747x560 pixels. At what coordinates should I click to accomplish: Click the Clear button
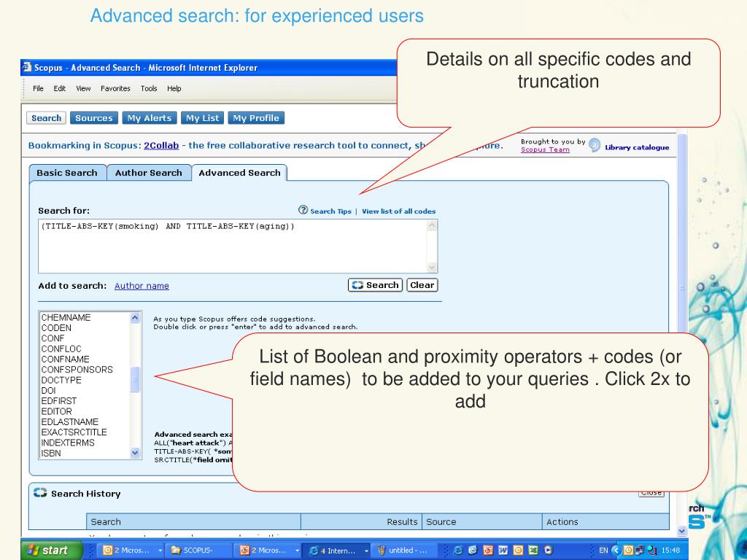(422, 285)
